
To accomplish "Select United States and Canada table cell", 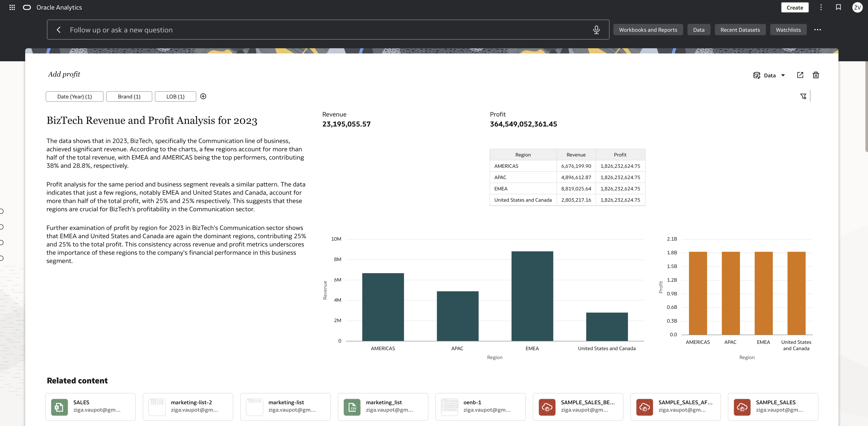I will (523, 200).
